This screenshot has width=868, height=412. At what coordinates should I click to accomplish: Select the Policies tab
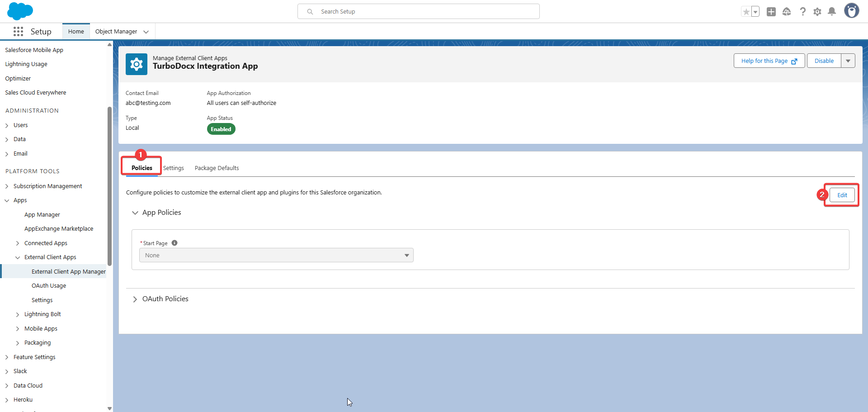pyautogui.click(x=142, y=168)
